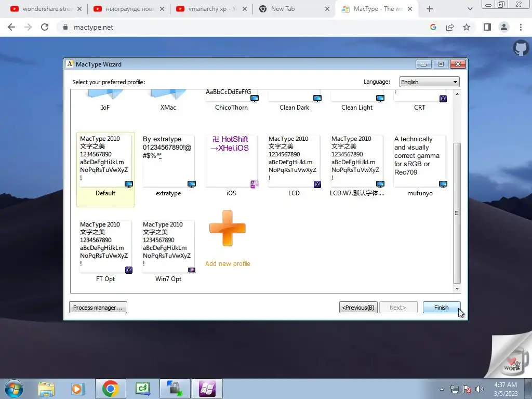Viewport: 532px width, 399px height.
Task: Toggle the Chrome side panel icon
Action: pos(487,27)
